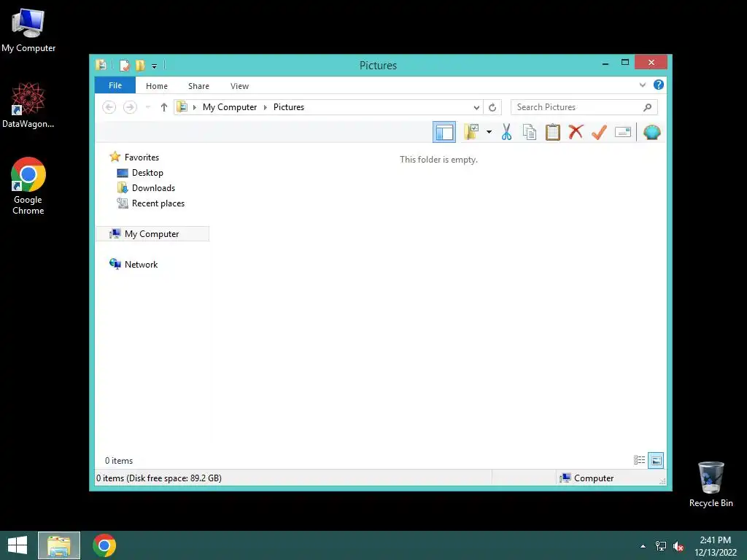Select the Google Chrome desktop shortcut

pyautogui.click(x=28, y=186)
